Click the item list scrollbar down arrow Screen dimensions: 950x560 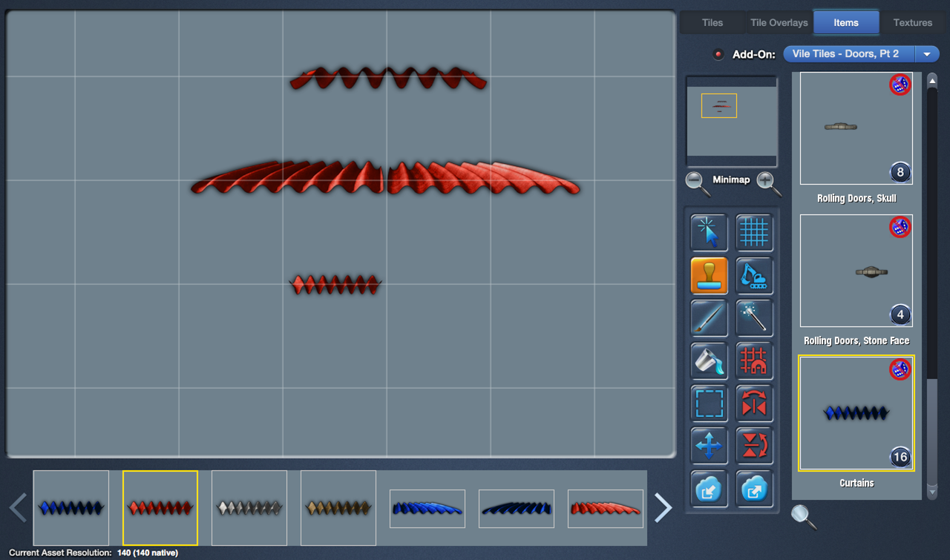tap(932, 491)
